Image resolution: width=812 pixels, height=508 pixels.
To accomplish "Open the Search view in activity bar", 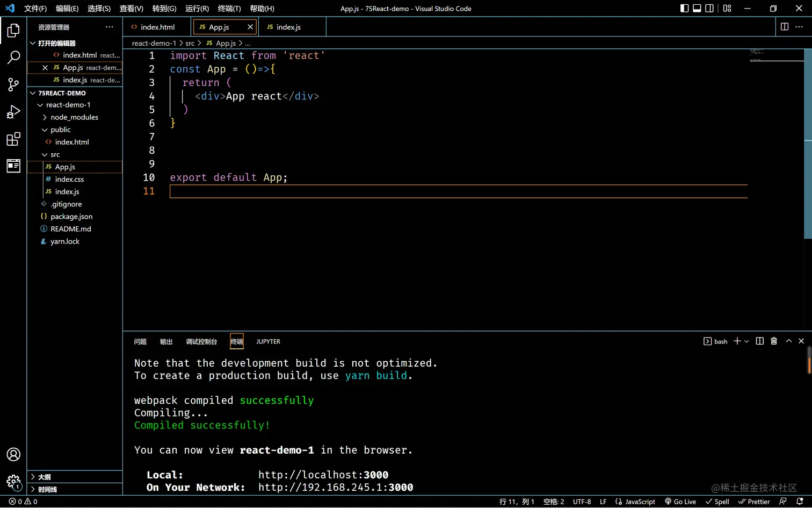I will (13, 57).
